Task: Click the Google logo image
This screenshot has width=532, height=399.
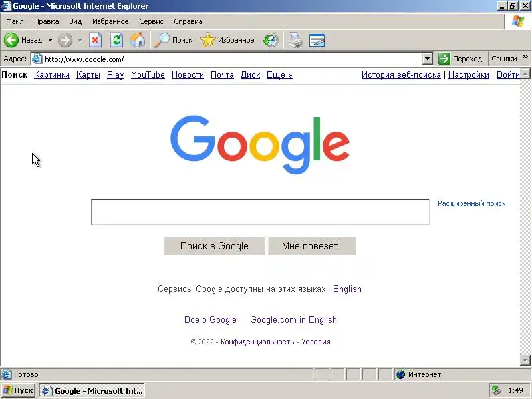Action: click(x=260, y=145)
